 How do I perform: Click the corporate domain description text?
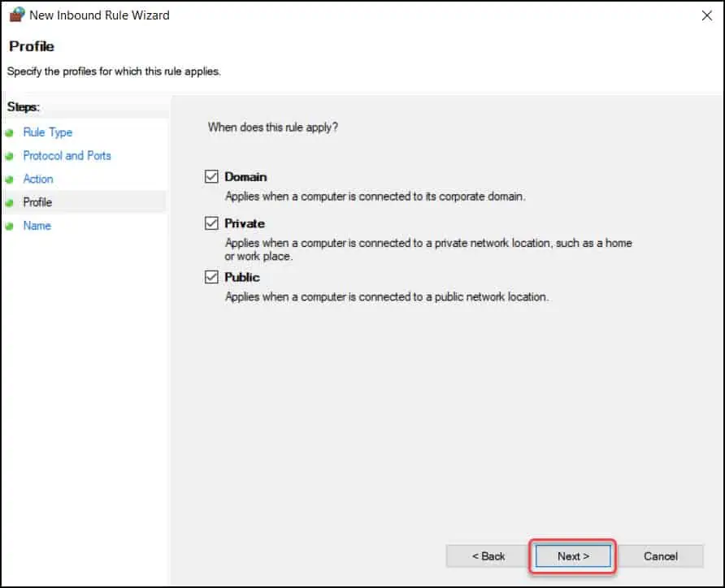tap(375, 197)
